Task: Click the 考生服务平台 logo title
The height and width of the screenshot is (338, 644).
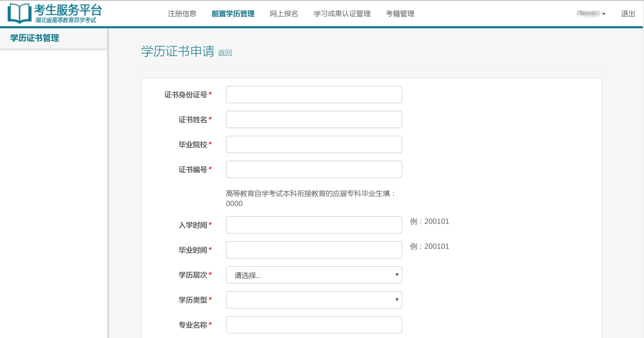Action: (68, 10)
